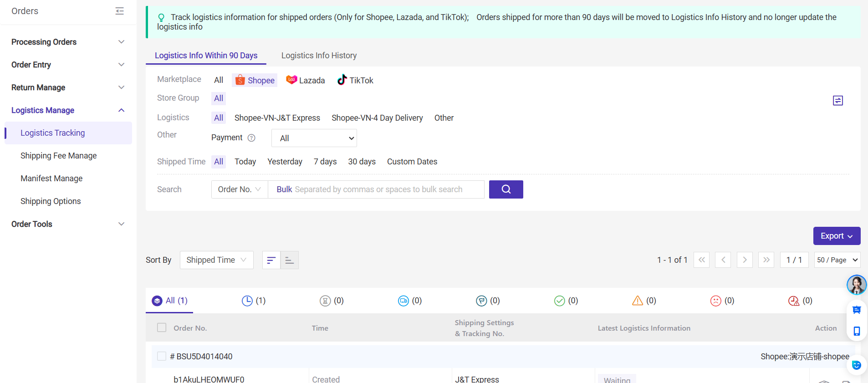The height and width of the screenshot is (383, 868).
Task: Select All in Marketplace filter
Action: pos(219,80)
